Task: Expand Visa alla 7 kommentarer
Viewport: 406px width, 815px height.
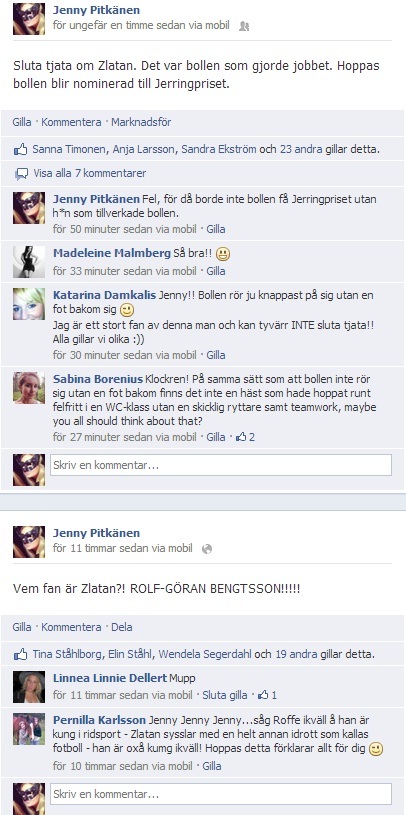Action: (89, 173)
